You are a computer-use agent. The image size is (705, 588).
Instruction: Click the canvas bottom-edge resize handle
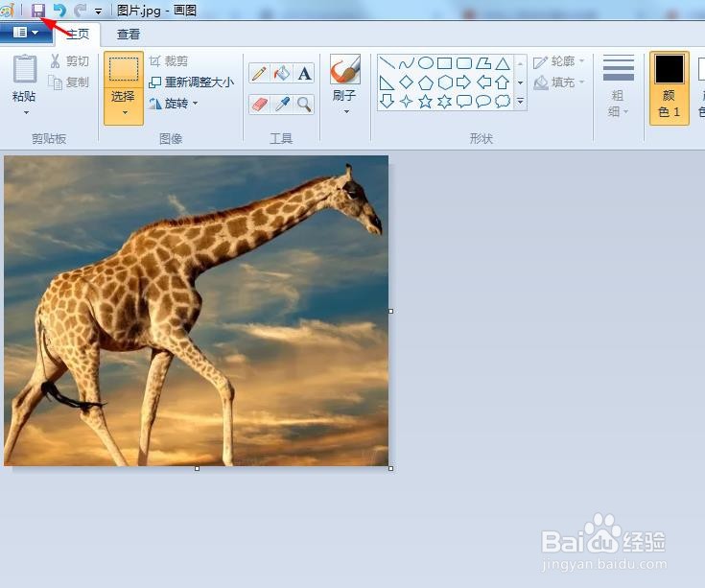(x=197, y=468)
